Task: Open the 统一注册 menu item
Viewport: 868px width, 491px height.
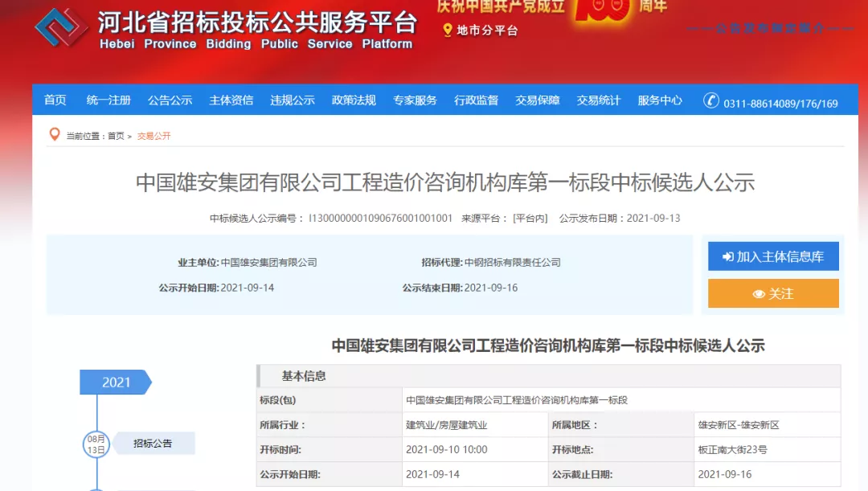Action: click(x=108, y=100)
